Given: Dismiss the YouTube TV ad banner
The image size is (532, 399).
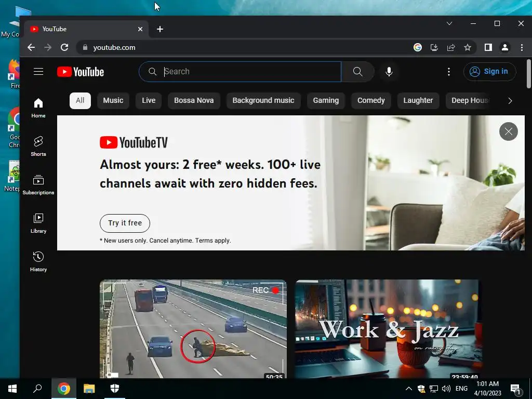Looking at the screenshot, I should [508, 131].
